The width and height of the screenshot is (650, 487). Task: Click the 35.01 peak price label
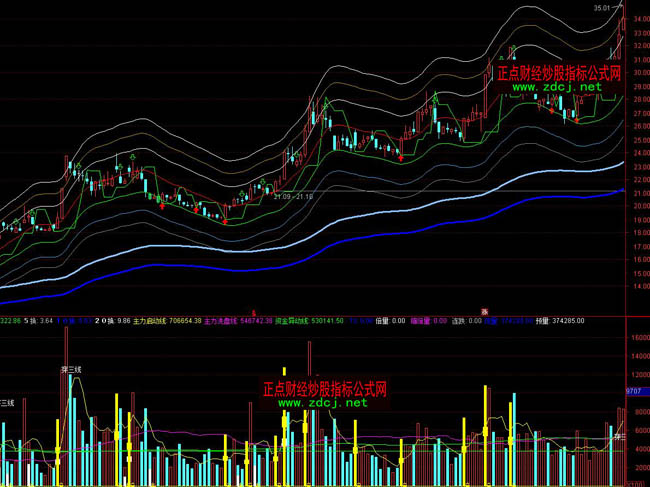(601, 8)
